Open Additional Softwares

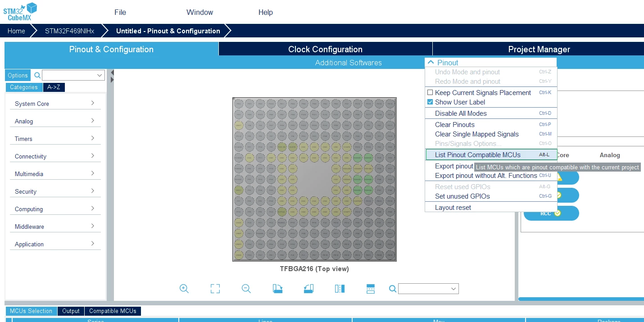coord(349,63)
